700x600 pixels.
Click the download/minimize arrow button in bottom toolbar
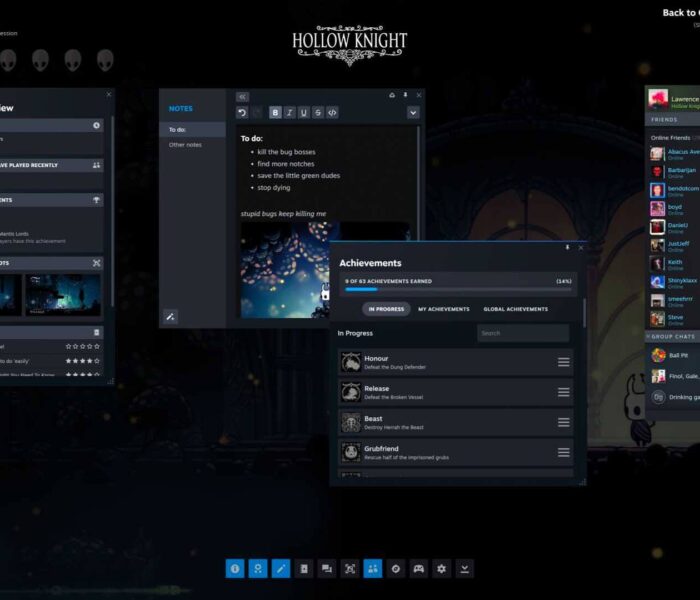point(465,568)
